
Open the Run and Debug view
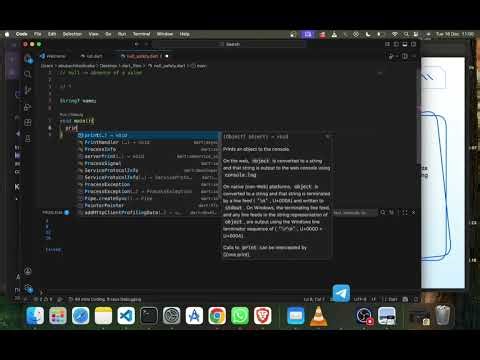28,107
